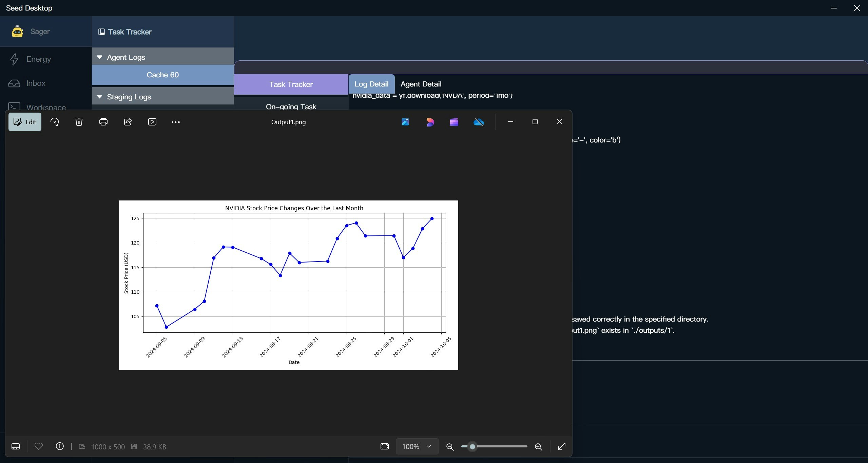
Task: Open the OneDrive cloud icon
Action: (479, 122)
